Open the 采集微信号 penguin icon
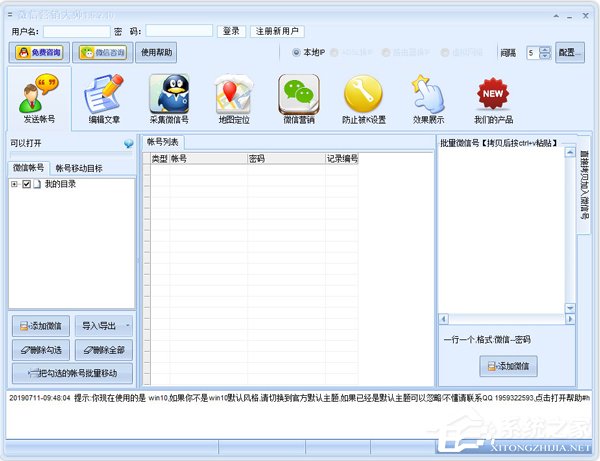Viewport: 600px width, 461px height. coord(169,99)
